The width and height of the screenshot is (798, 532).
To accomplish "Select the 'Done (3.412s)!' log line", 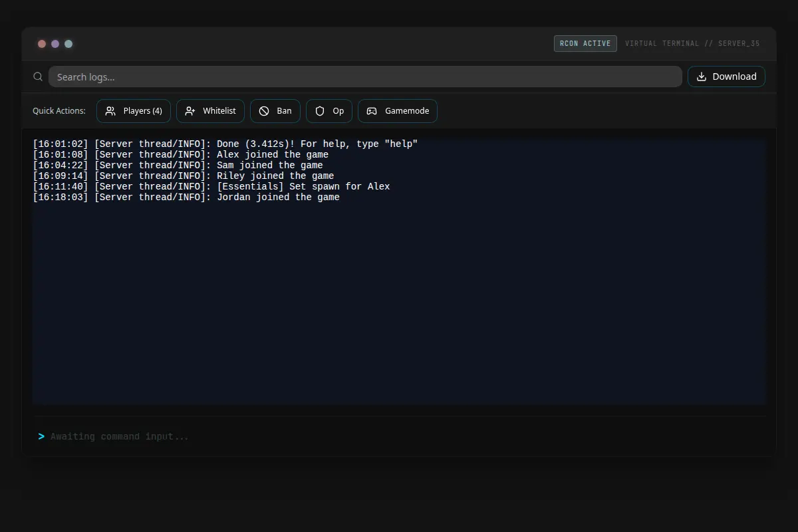I will pyautogui.click(x=225, y=144).
